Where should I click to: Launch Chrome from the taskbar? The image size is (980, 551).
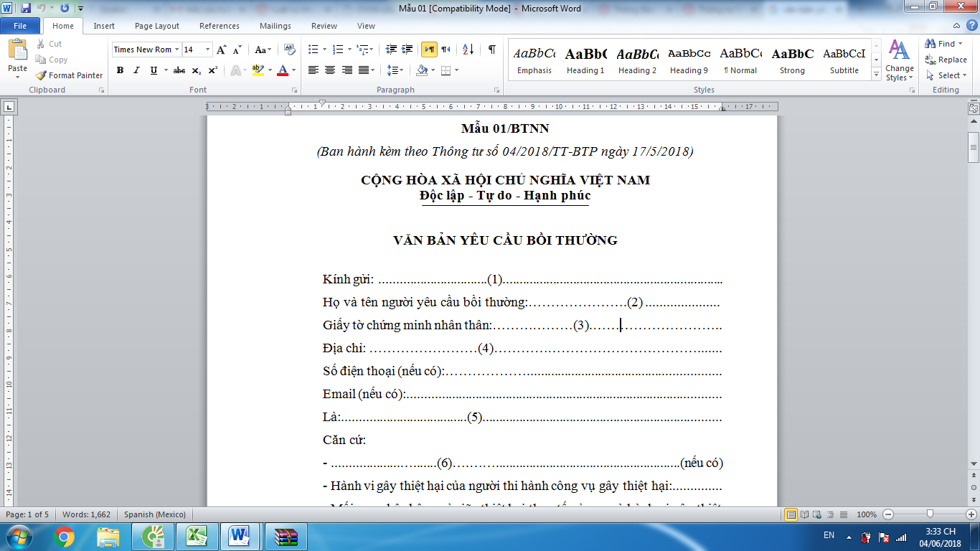pyautogui.click(x=64, y=537)
